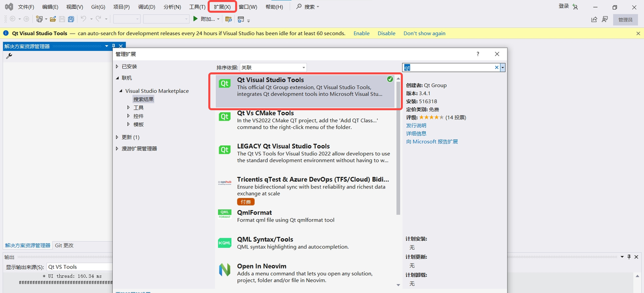Click the 详细信息 link
644x293 pixels.
pyautogui.click(x=416, y=133)
